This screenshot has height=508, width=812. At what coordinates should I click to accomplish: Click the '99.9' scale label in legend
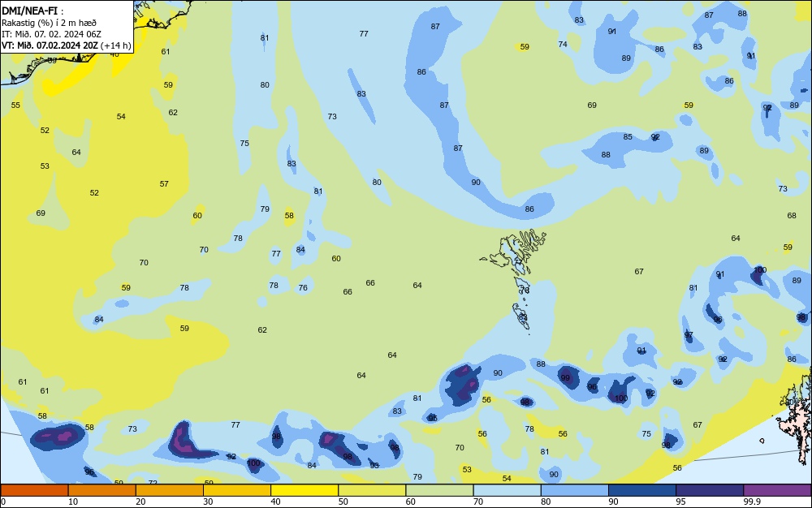(751, 502)
